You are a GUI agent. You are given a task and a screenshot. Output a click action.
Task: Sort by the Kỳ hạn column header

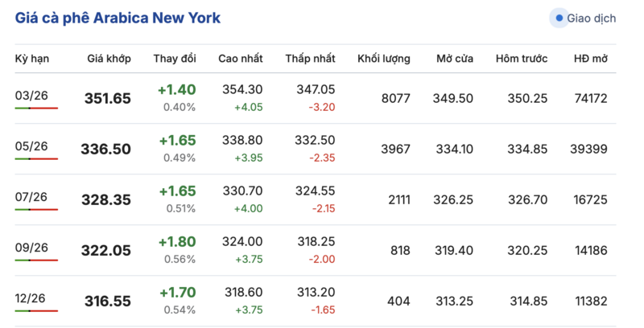point(31,59)
